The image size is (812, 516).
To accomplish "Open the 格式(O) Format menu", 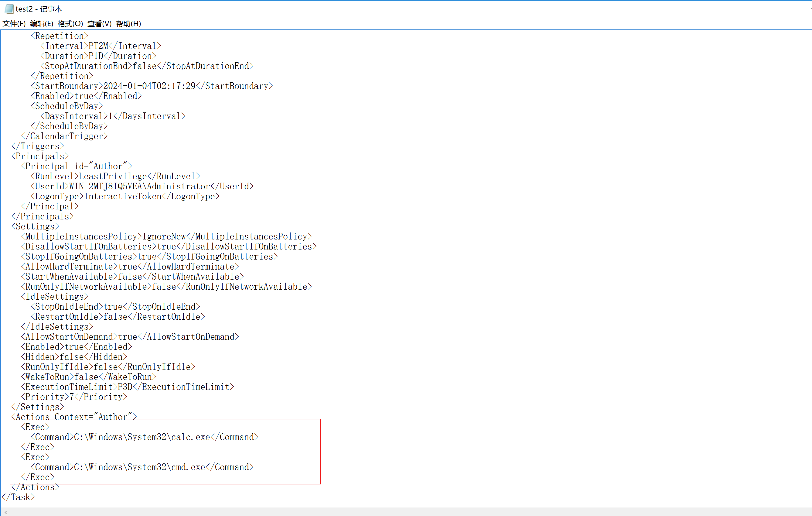I will (x=70, y=24).
